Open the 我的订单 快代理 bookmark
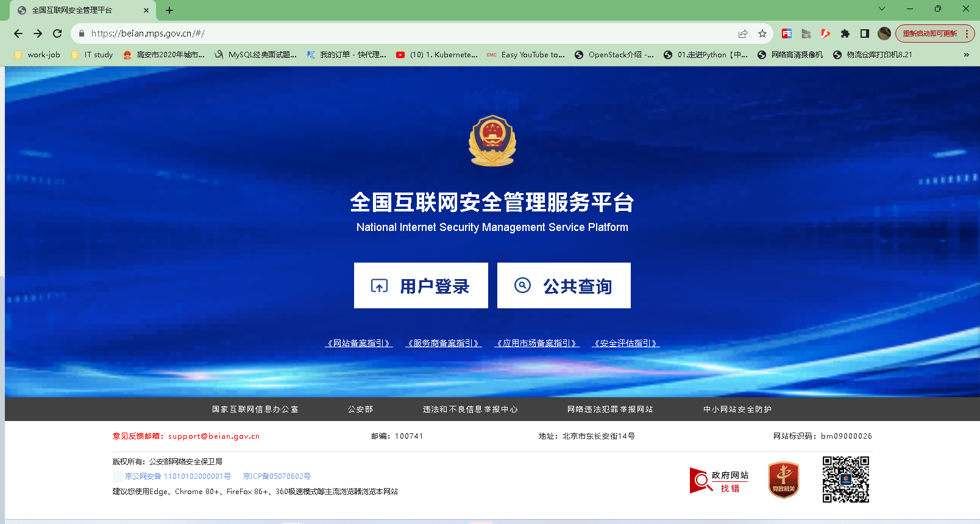980x524 pixels. click(x=347, y=55)
